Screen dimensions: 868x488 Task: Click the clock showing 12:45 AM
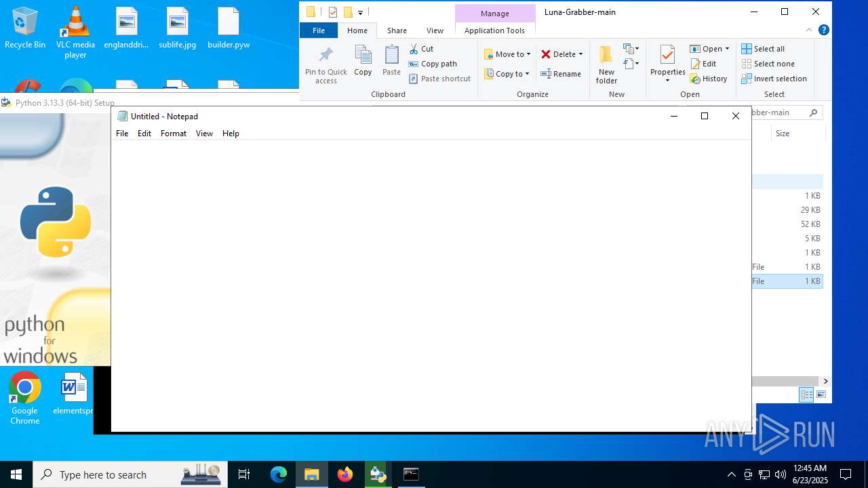point(810,468)
